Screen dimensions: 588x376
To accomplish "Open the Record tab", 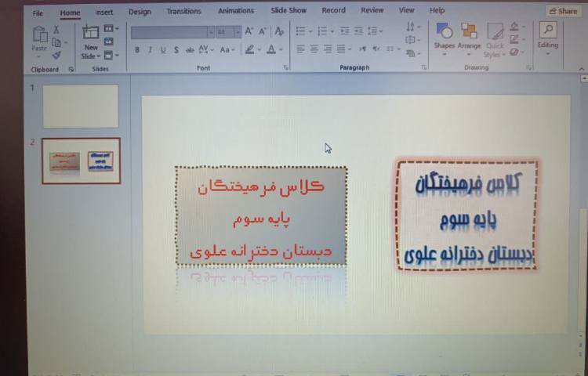I will point(333,10).
